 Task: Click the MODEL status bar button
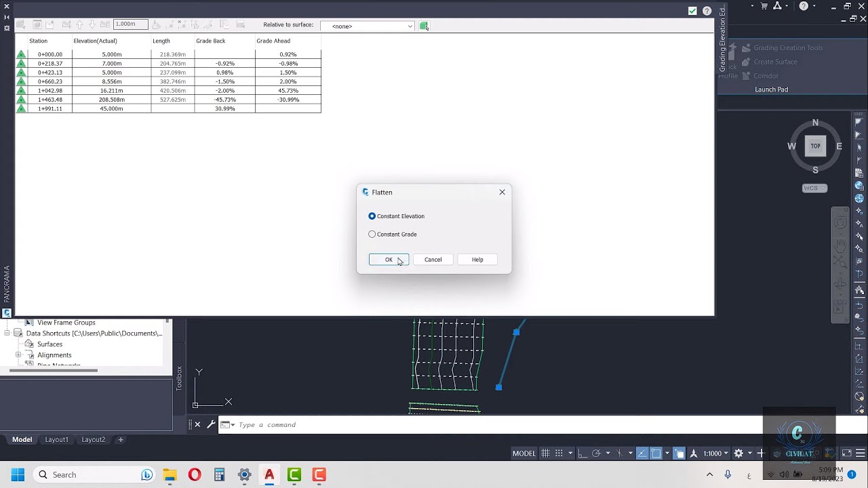click(524, 453)
